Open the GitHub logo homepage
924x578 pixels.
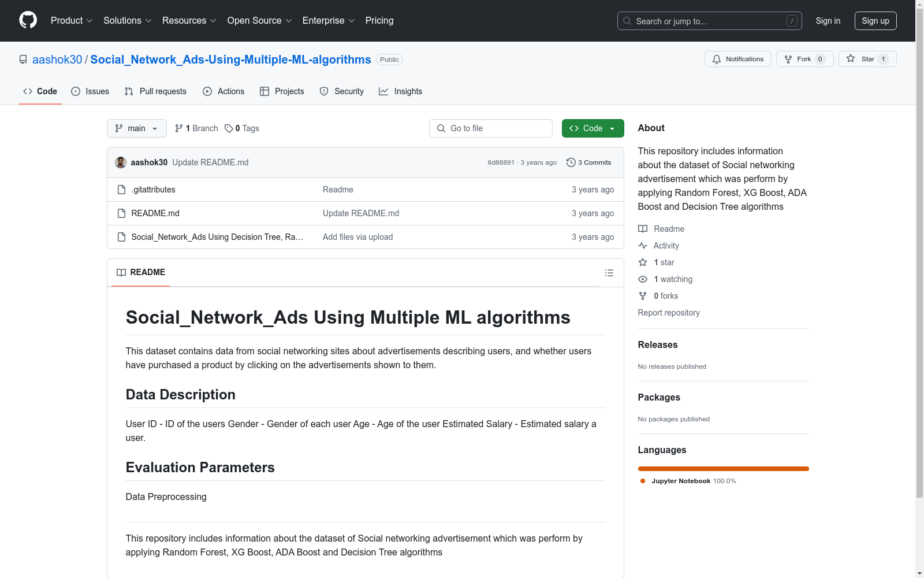click(x=28, y=20)
